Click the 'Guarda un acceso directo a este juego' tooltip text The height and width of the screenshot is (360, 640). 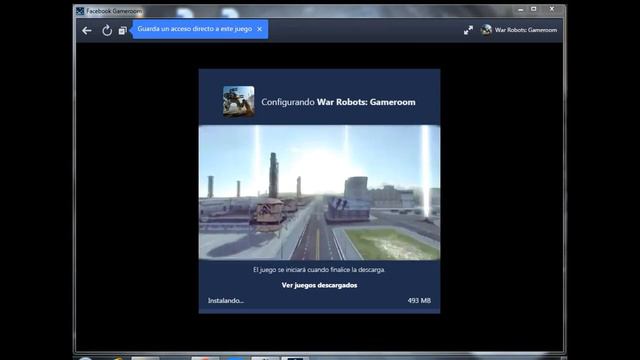195,29
